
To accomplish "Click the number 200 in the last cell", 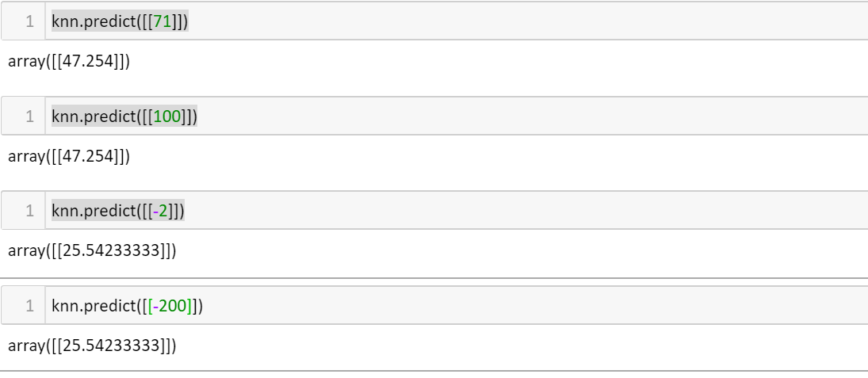I will (x=172, y=306).
